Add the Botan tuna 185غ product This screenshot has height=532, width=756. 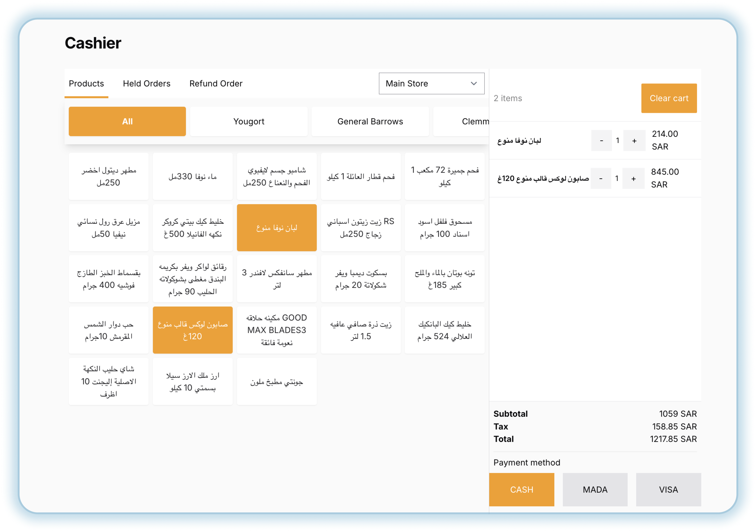pyautogui.click(x=444, y=279)
